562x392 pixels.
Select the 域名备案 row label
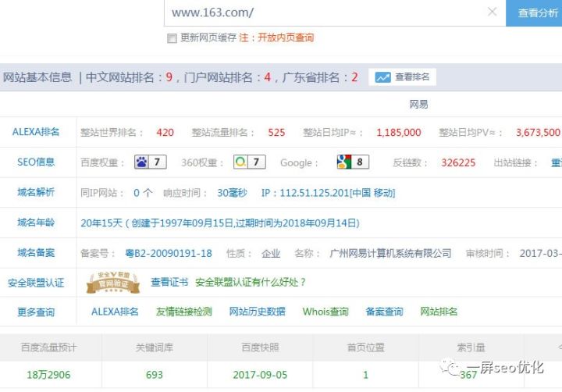[x=36, y=253]
